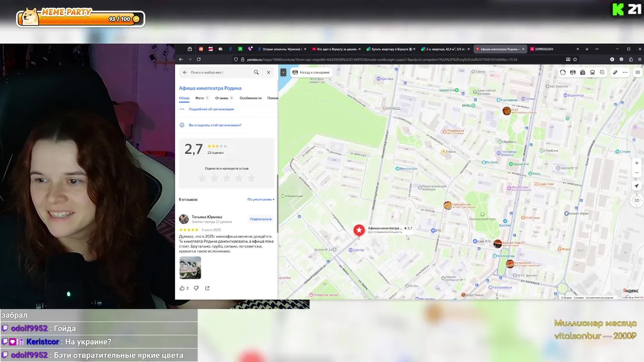Image resolution: width=644 pixels, height=362 pixels.
Task: Open the three-dots more tools menu on map
Action: (625, 72)
